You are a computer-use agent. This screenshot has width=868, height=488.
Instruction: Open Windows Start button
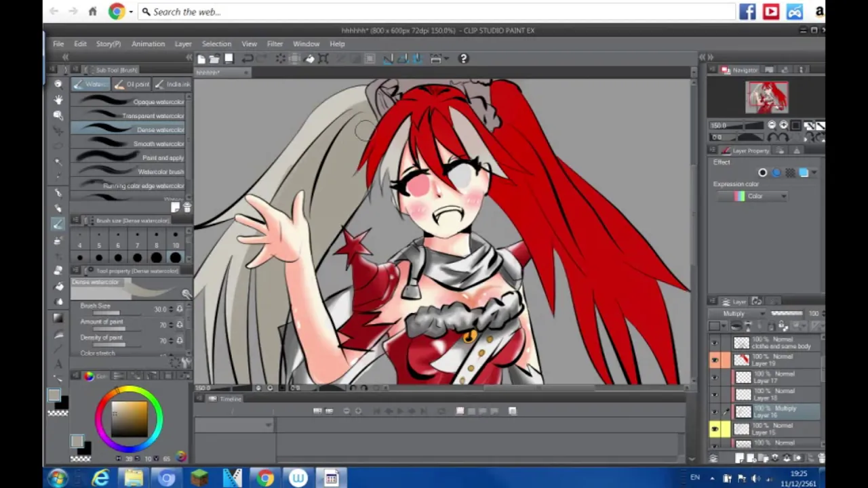tap(58, 479)
